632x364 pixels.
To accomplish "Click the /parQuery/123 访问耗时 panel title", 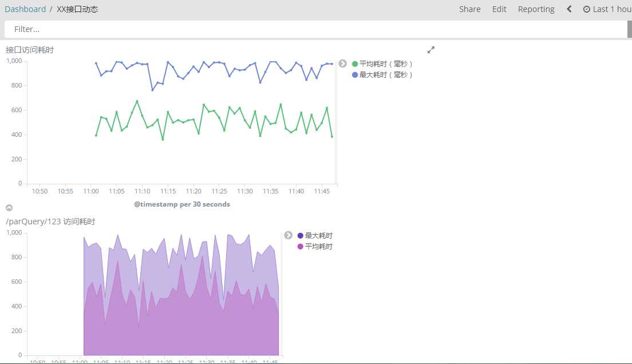I will (50, 221).
